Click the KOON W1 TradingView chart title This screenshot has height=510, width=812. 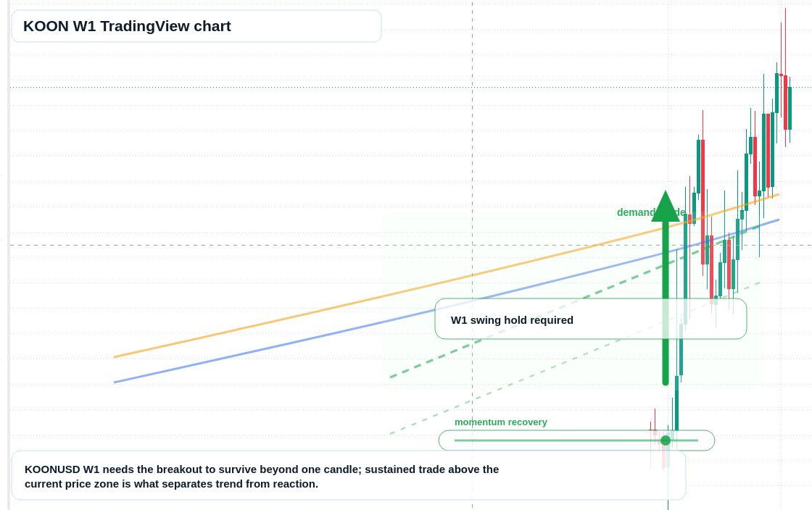pos(127,26)
